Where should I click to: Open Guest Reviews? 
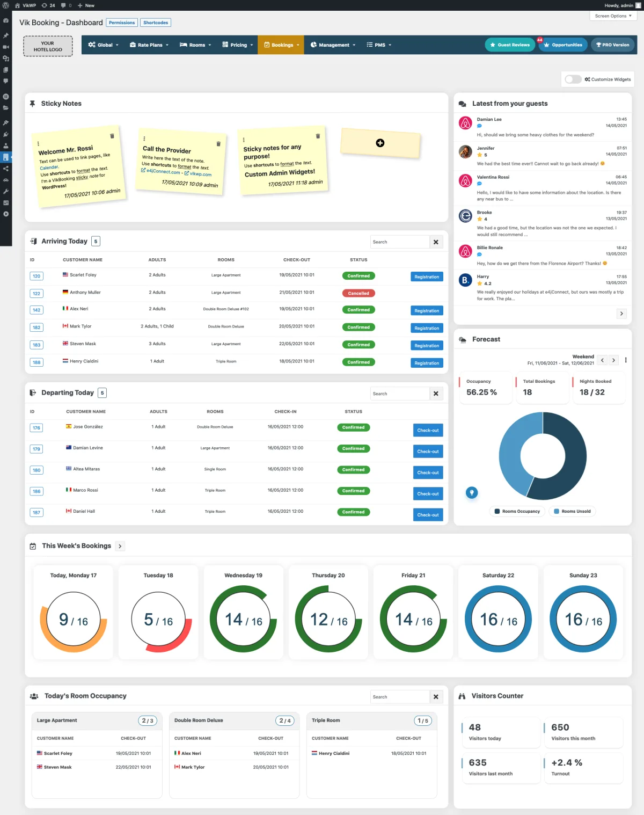click(x=510, y=45)
